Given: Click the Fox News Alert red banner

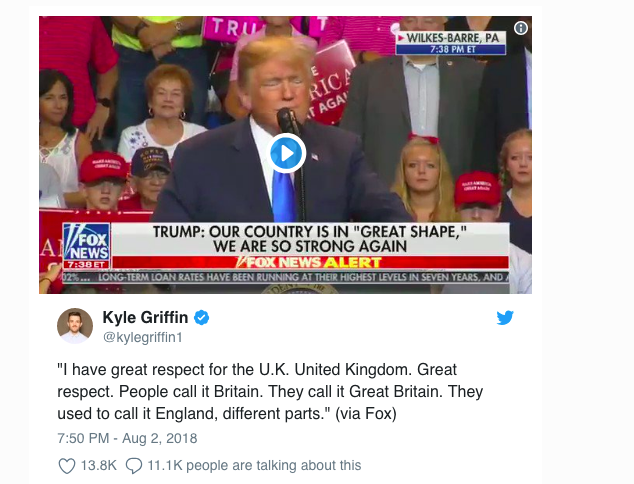Looking at the screenshot, I should pos(311,262).
